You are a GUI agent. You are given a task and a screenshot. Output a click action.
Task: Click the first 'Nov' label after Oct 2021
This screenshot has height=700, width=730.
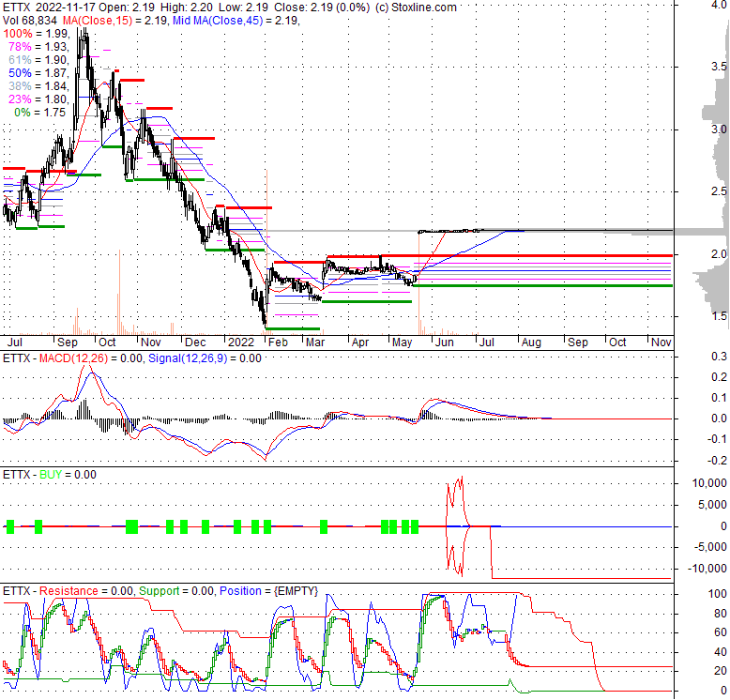pyautogui.click(x=150, y=342)
